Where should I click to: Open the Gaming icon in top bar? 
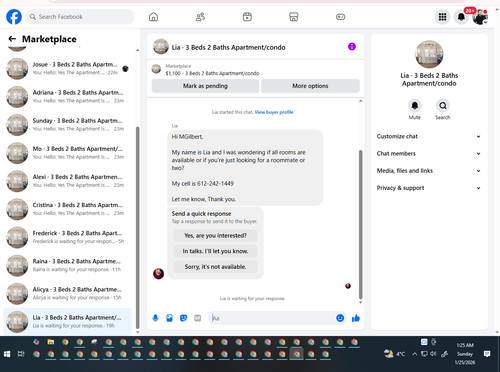coord(340,17)
